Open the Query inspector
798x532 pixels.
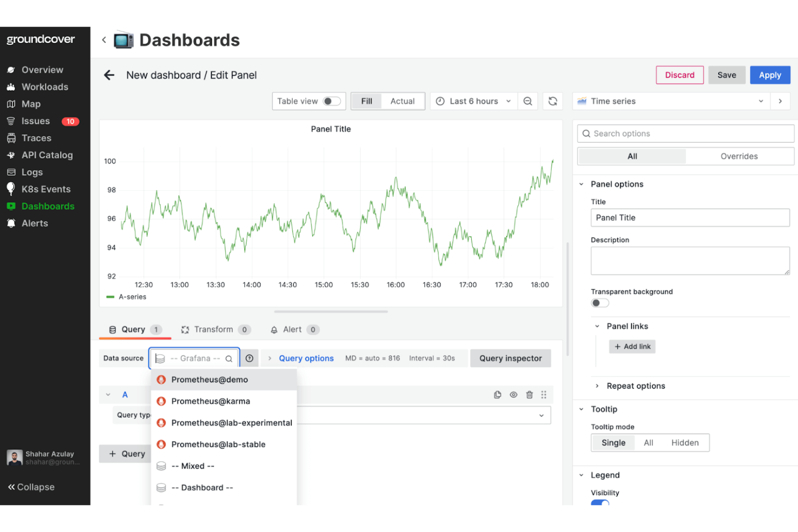tap(510, 358)
